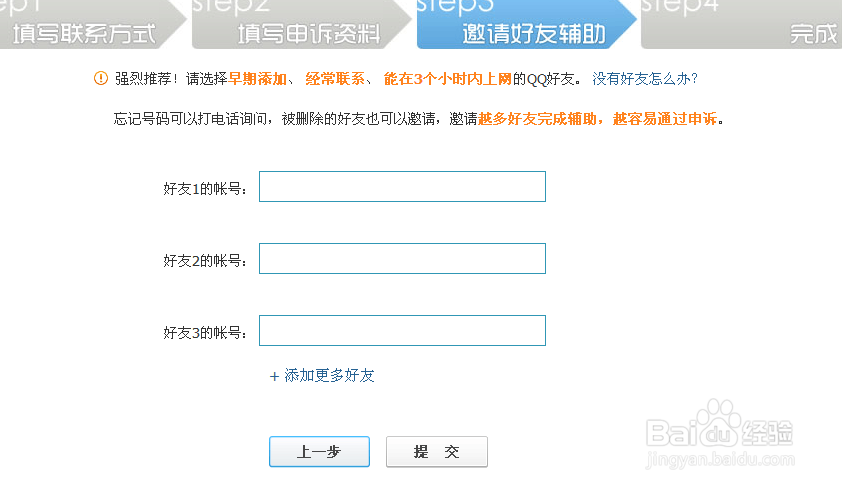Focus the 好友2的帐号 input field
This screenshot has height=489, width=842.
402,259
